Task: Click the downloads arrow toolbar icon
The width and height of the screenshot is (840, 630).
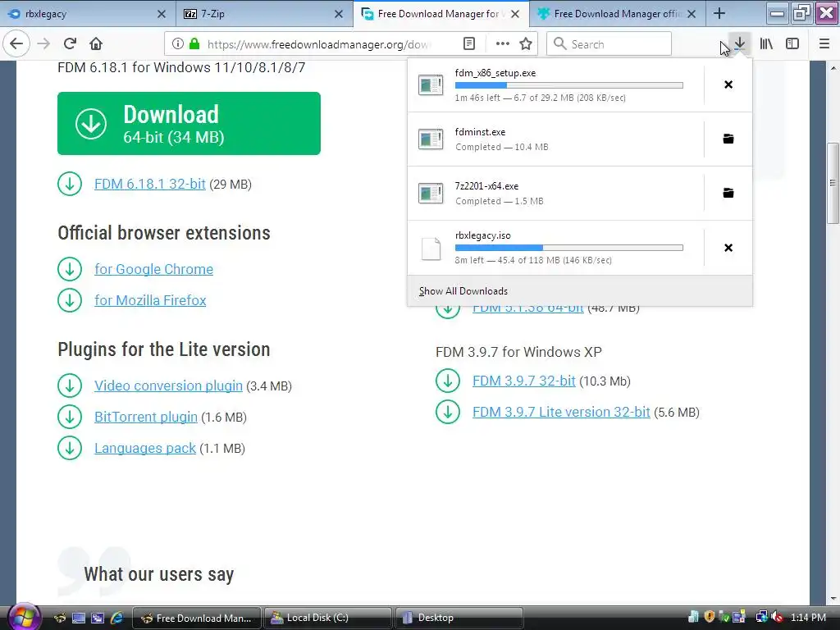Action: coord(740,44)
